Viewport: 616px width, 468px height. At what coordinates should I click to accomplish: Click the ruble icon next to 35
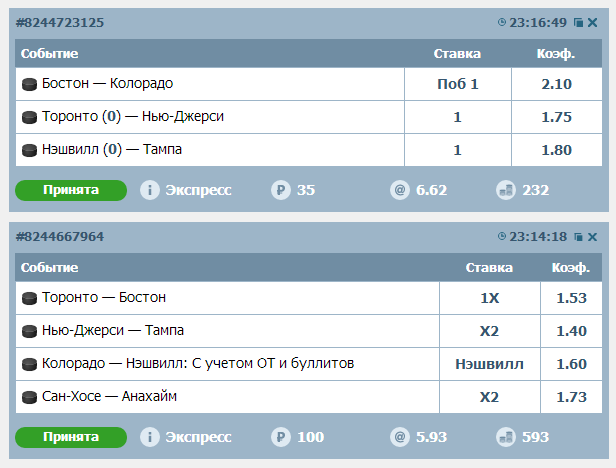coord(281,190)
